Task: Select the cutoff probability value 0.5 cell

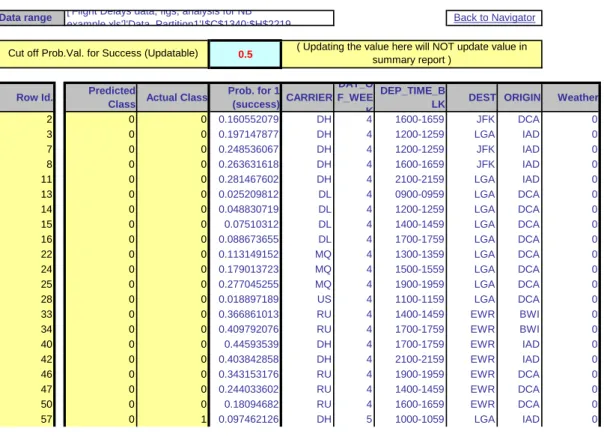Action: click(245, 54)
